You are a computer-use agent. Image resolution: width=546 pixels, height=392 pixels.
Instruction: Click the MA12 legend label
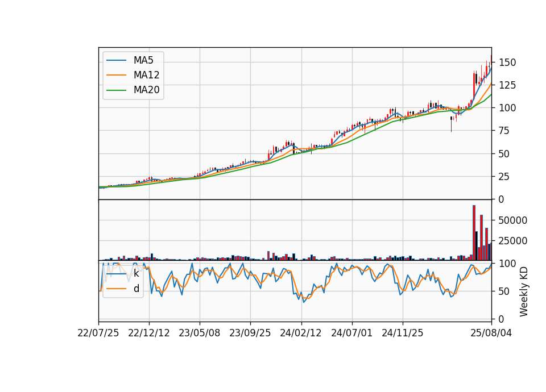[x=146, y=75]
